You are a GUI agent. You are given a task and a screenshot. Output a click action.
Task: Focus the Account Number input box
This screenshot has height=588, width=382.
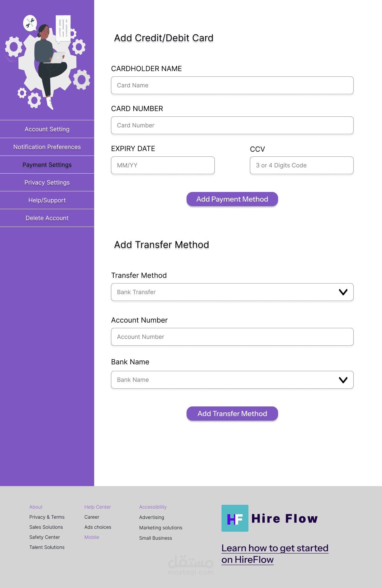232,337
